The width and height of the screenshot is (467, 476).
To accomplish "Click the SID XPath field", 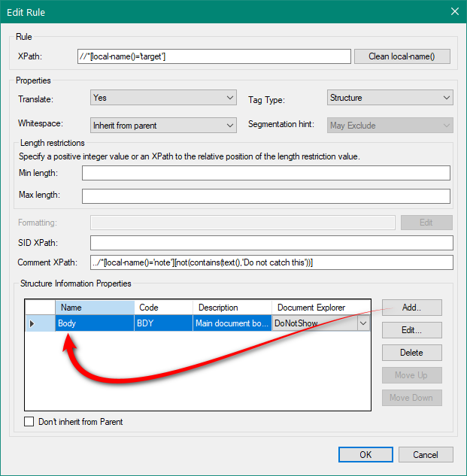I will 271,243.
